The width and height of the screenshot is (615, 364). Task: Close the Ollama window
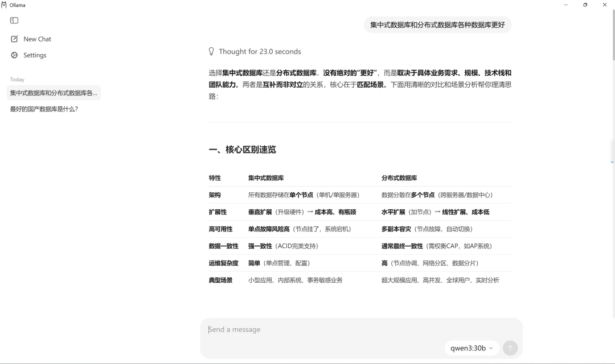coord(604,5)
